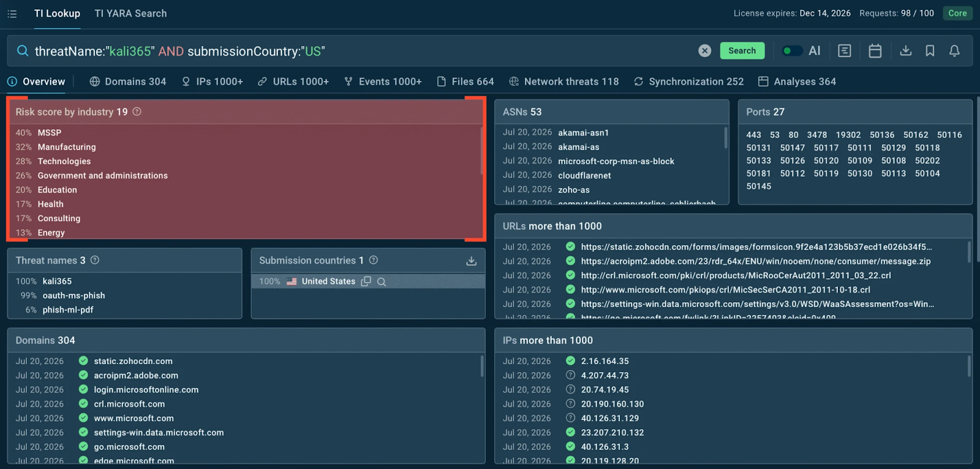
Task: Open the Analyses 364 tab
Action: click(x=797, y=82)
